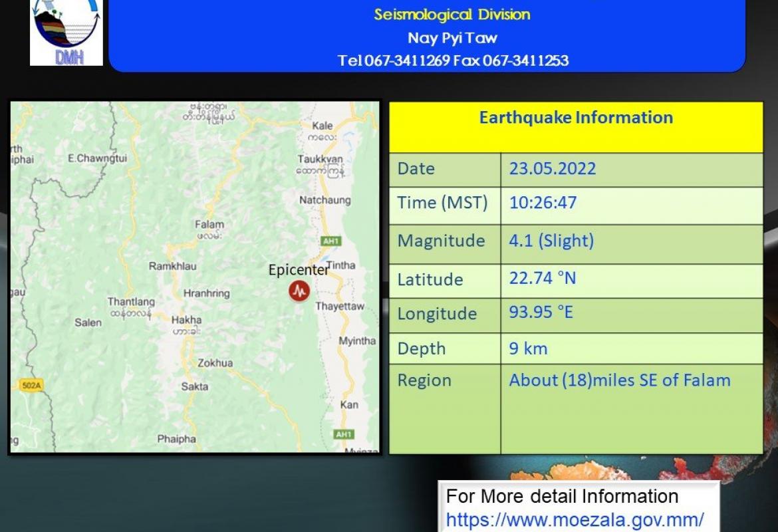Click the depth value 9 km
The height and width of the screenshot is (532, 778).
point(528,348)
